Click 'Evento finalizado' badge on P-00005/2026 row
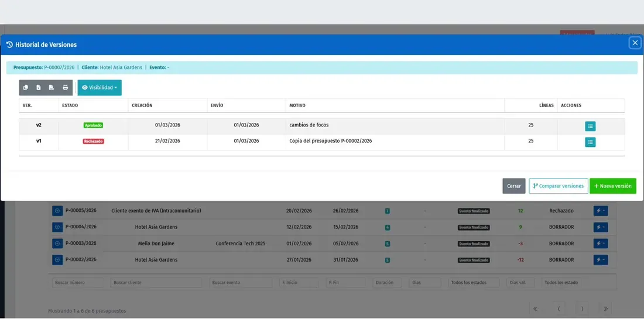The image size is (644, 322). click(474, 211)
